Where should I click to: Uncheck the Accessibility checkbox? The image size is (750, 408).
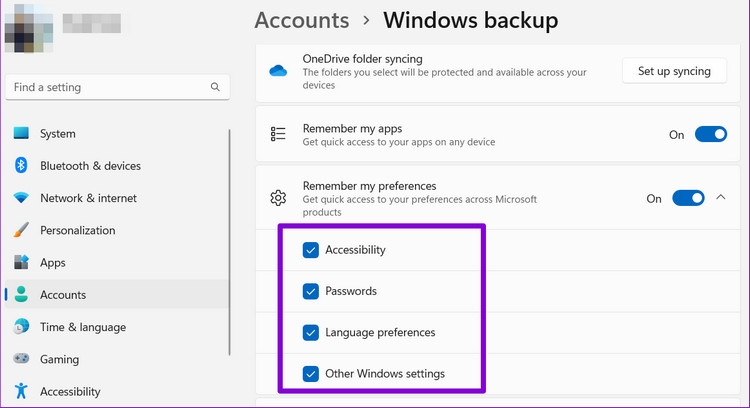(310, 250)
